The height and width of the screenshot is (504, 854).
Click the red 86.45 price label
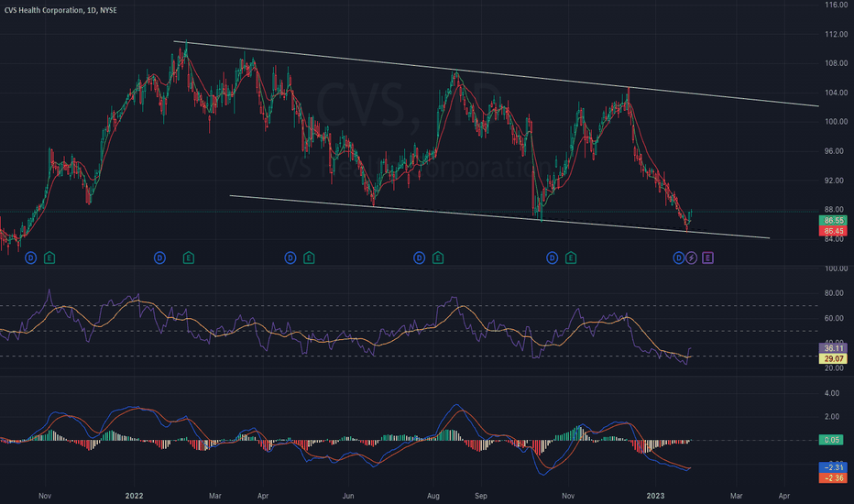[833, 231]
